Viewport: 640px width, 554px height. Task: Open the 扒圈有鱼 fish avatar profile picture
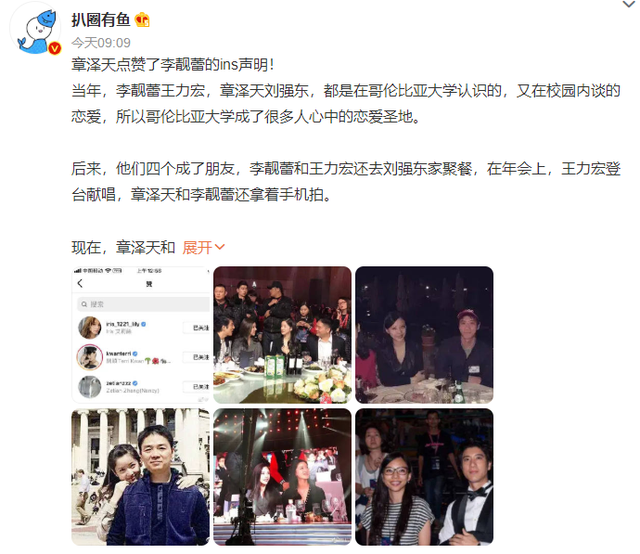pos(35,29)
